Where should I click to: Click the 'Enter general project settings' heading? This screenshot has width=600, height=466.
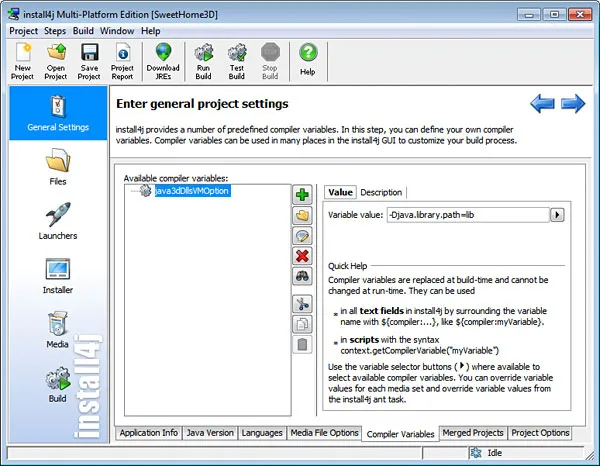pos(202,104)
